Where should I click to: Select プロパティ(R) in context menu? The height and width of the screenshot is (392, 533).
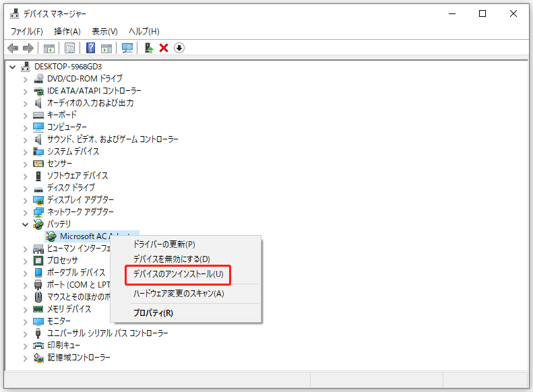click(153, 313)
